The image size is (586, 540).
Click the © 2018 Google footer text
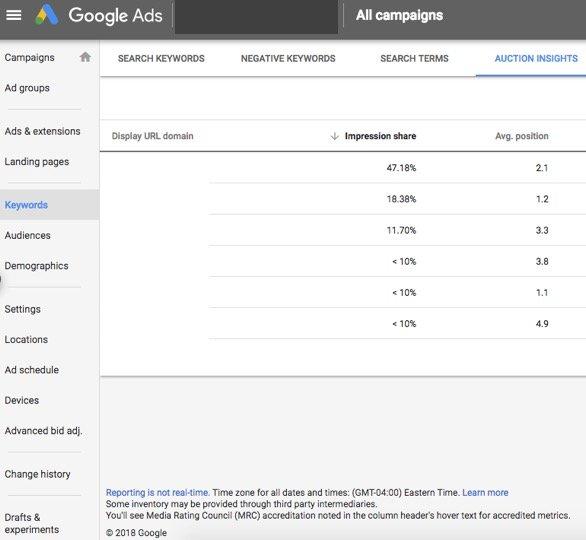pyautogui.click(x=136, y=533)
